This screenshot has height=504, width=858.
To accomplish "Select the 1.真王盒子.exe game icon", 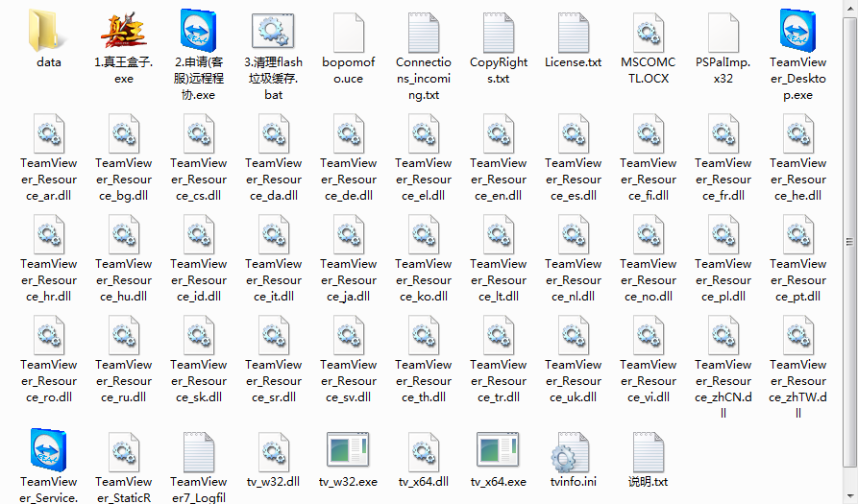I will (x=124, y=31).
